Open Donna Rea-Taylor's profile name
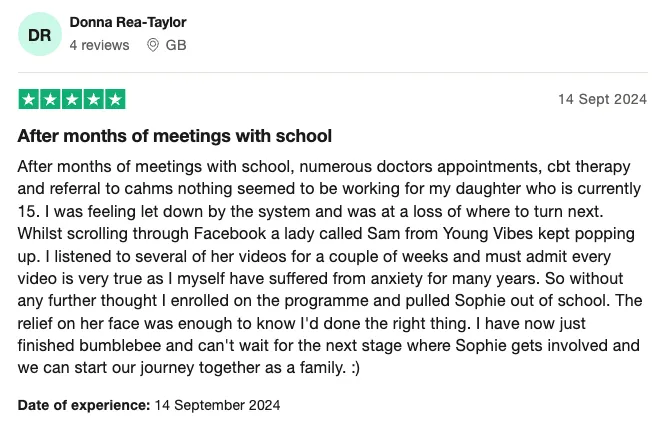The image size is (662, 427). click(128, 22)
